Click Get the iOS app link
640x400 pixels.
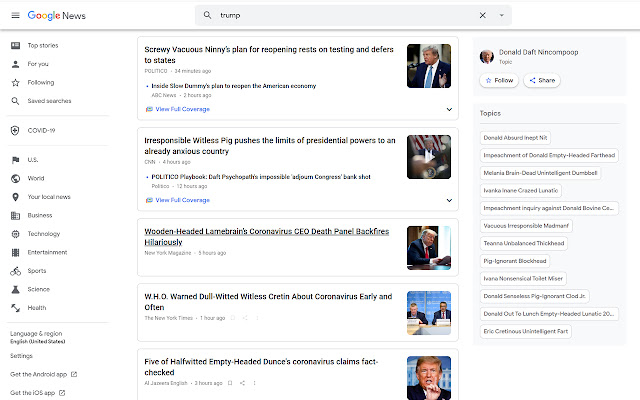[32, 393]
